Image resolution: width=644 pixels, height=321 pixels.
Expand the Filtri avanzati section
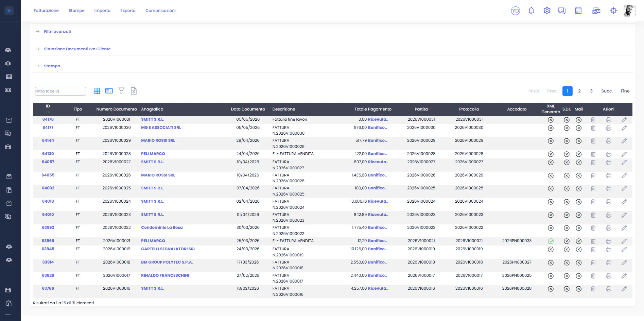click(57, 31)
